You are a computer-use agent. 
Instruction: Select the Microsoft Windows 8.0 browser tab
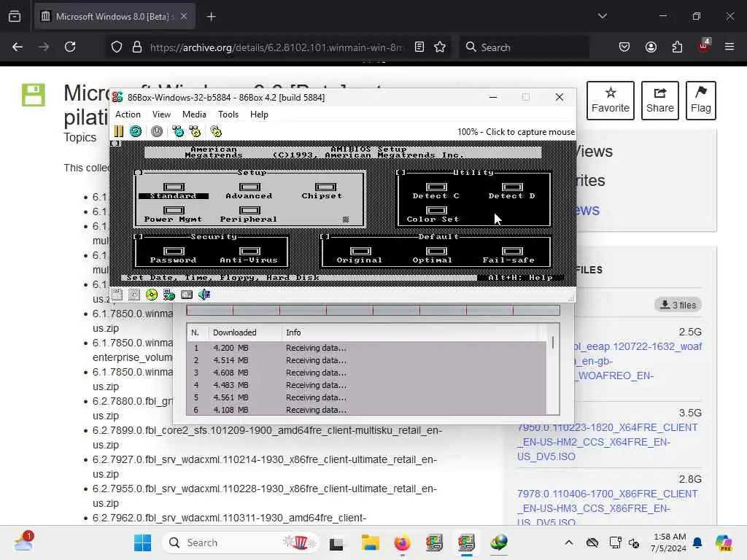click(x=115, y=17)
